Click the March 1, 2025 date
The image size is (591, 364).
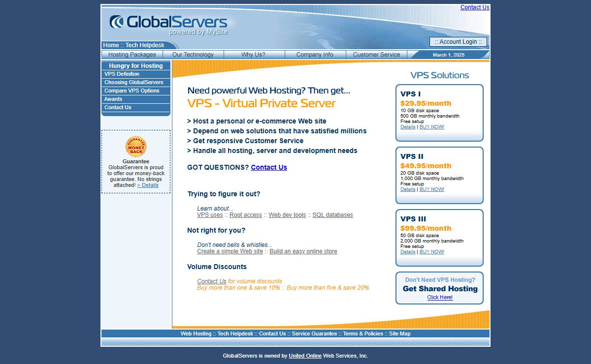coord(449,55)
